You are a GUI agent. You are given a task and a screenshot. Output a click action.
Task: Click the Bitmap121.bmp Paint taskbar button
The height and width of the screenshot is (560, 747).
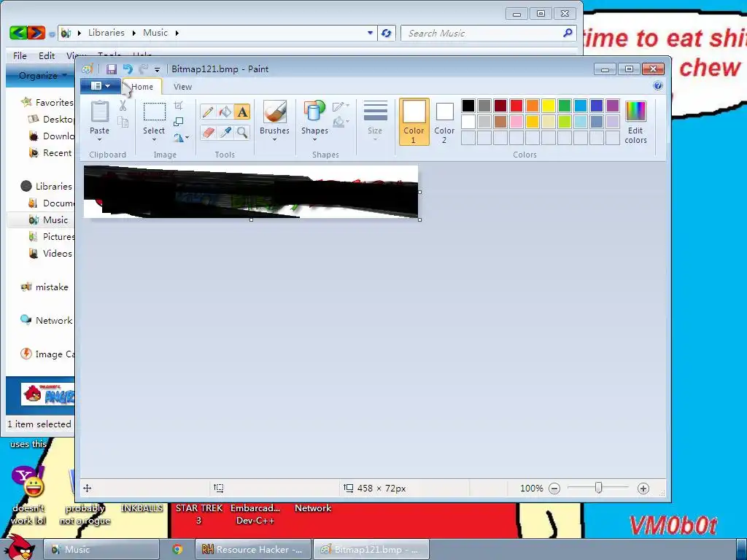pyautogui.click(x=371, y=550)
